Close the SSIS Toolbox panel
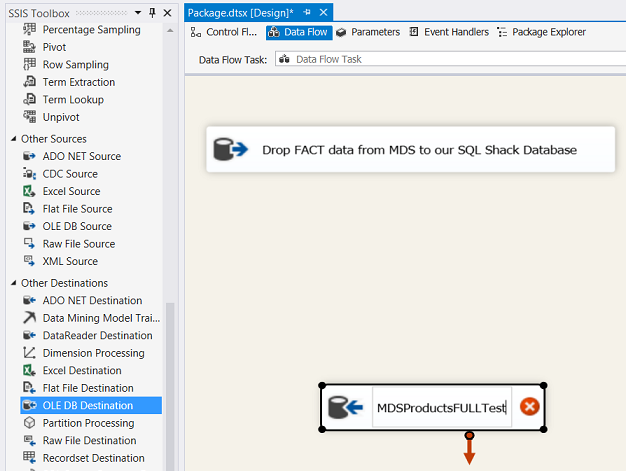626x471 pixels. click(168, 13)
